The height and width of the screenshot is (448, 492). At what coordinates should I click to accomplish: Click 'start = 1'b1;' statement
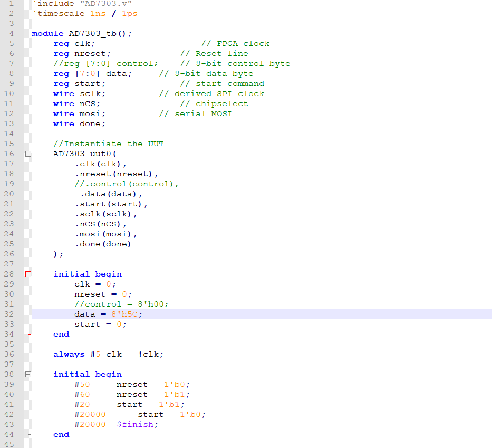point(151,405)
